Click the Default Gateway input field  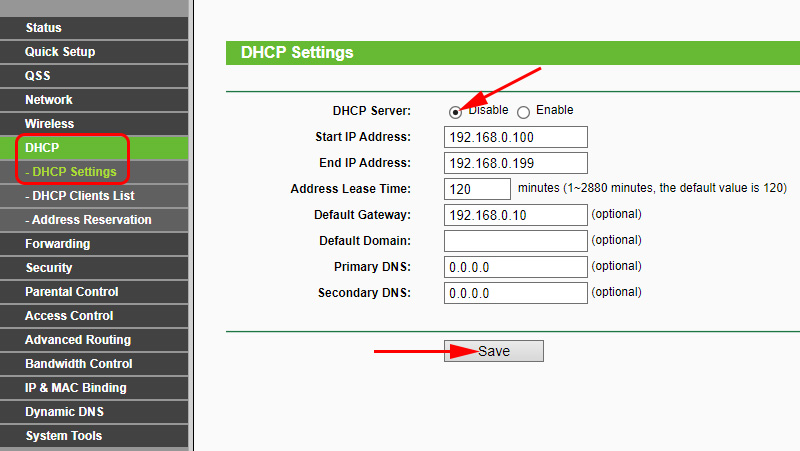click(x=515, y=215)
